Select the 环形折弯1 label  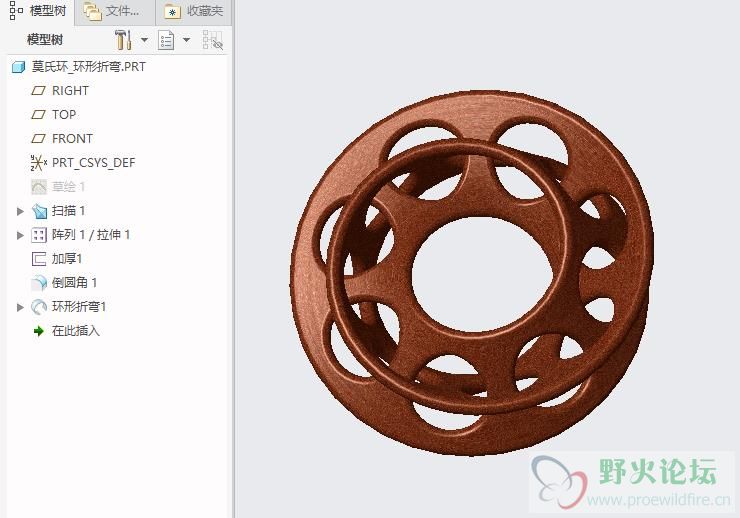[x=79, y=307]
